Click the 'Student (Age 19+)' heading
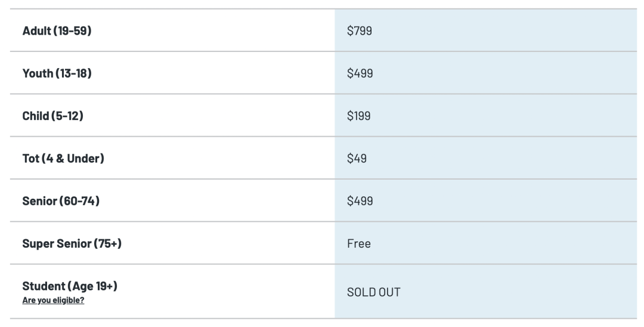Image resolution: width=644 pixels, height=327 pixels. (x=70, y=286)
